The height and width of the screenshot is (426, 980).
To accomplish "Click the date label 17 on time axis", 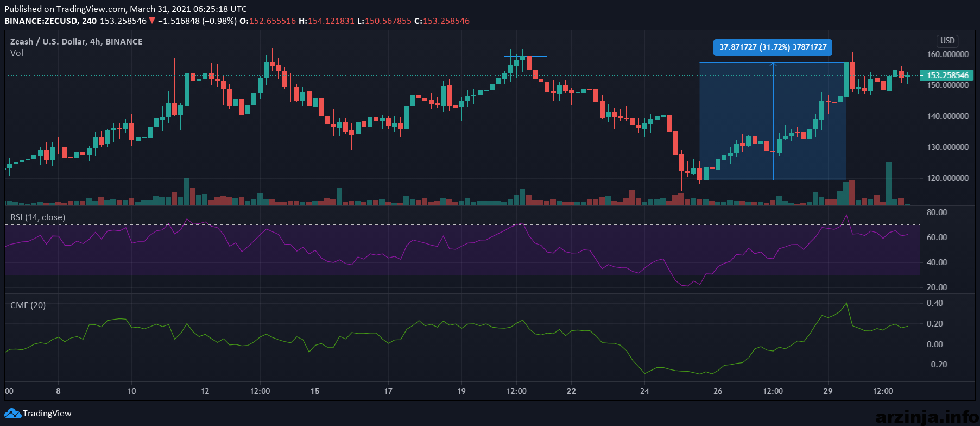I will click(388, 391).
